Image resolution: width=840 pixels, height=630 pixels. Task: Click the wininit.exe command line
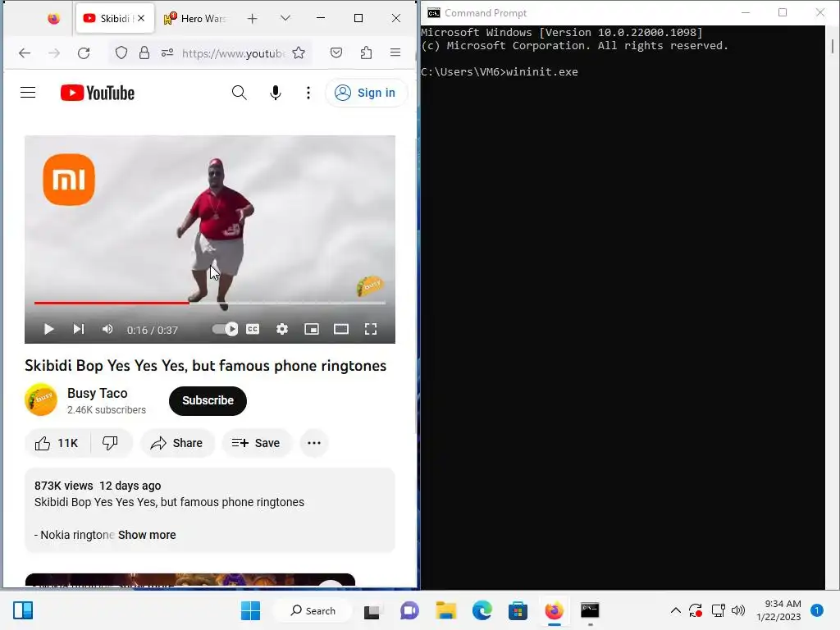click(500, 72)
